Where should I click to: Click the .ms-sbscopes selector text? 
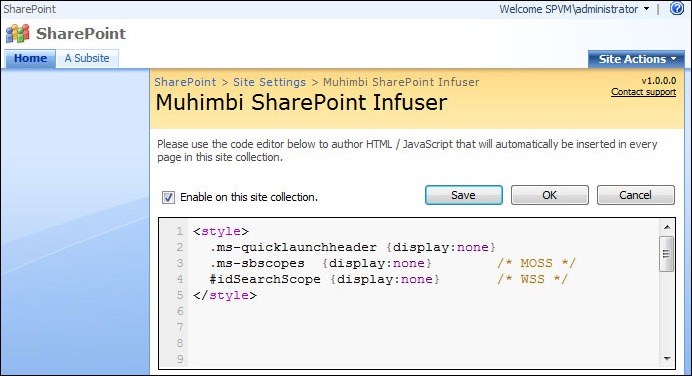click(257, 263)
